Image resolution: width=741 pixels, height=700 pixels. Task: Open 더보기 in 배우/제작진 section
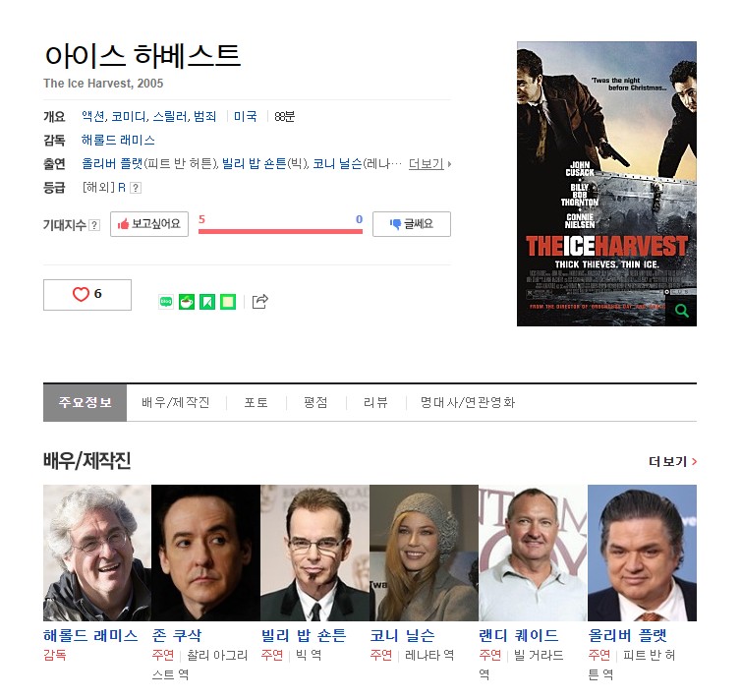tap(672, 461)
